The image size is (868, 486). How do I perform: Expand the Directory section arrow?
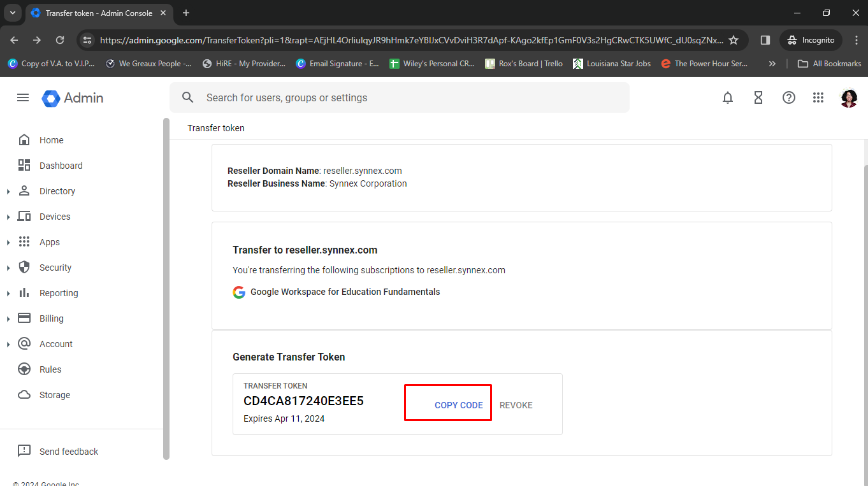8,192
